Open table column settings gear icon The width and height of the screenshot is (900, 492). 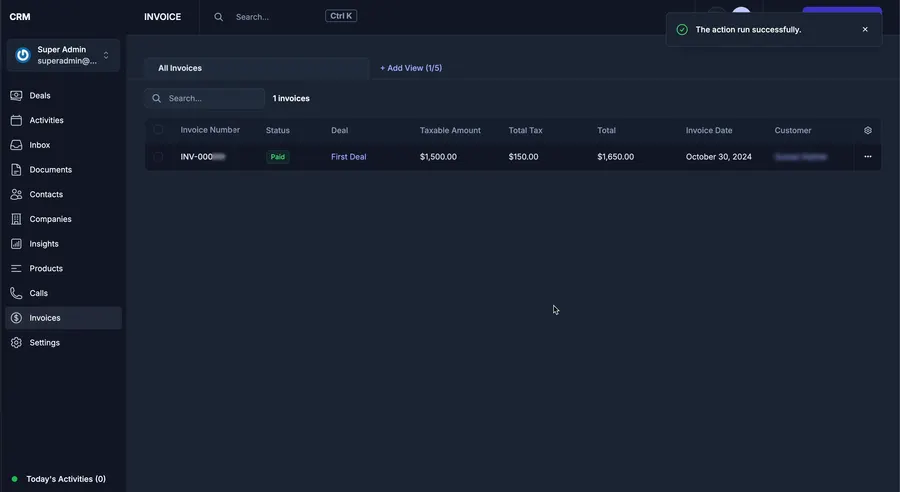868,130
